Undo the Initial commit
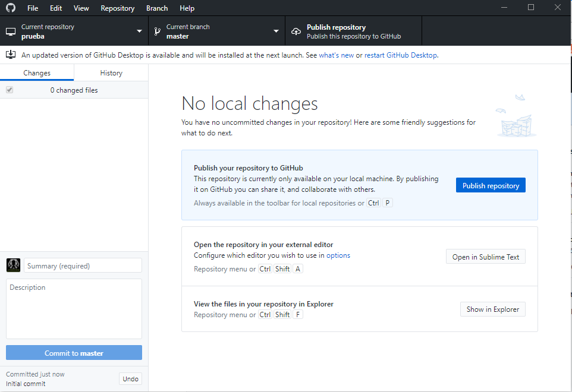Screen dimensions: 572x392 pos(131,378)
